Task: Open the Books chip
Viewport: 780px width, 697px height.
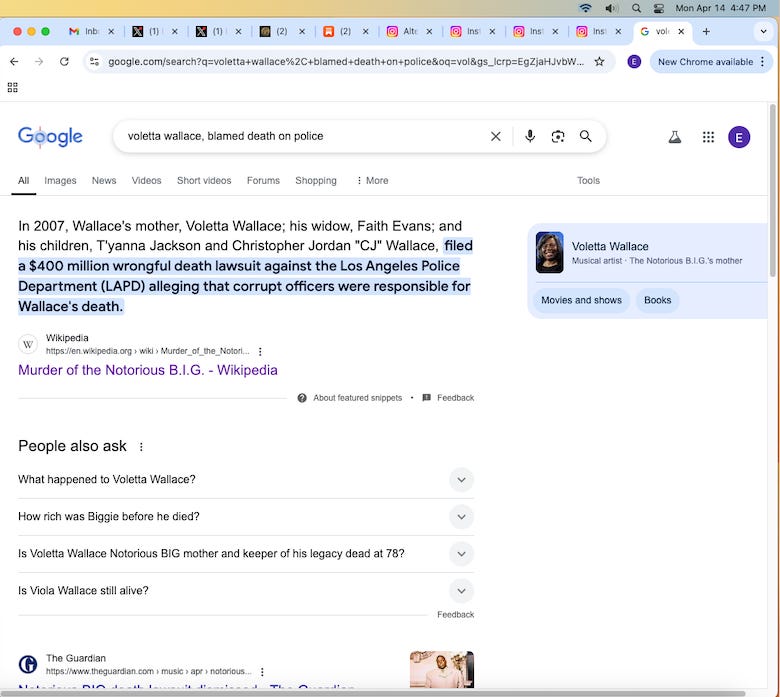Action: (x=657, y=300)
